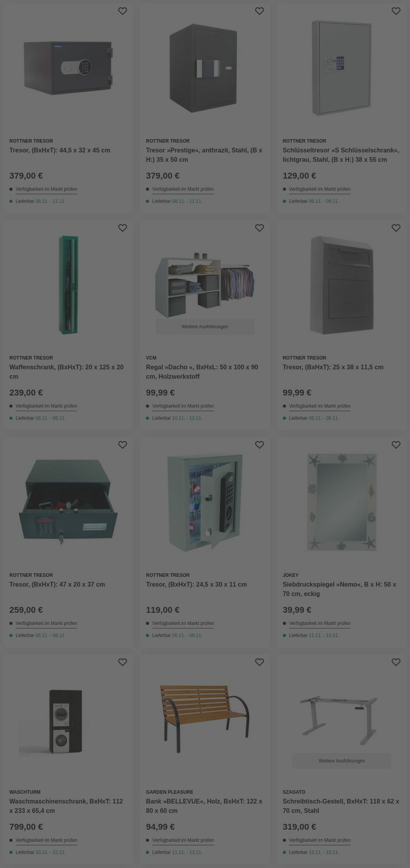This screenshot has width=410, height=868.
Task: Open Schlüsseltresor S Schlüsselschrank product title
Action: 341,155
